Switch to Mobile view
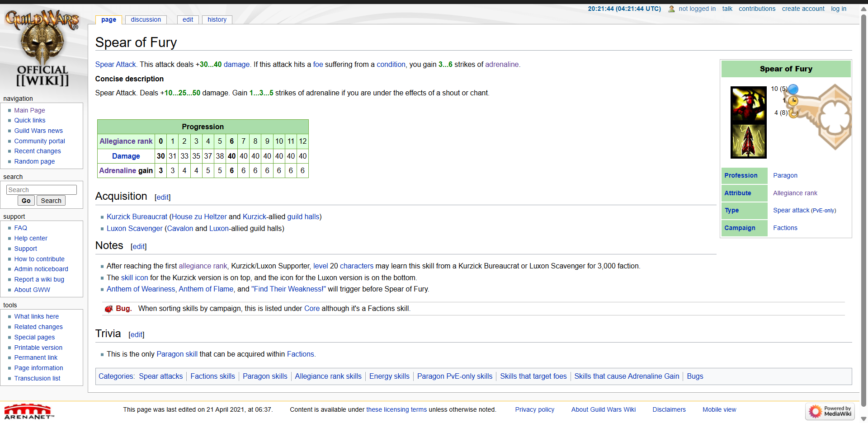868x423 pixels. (719, 409)
